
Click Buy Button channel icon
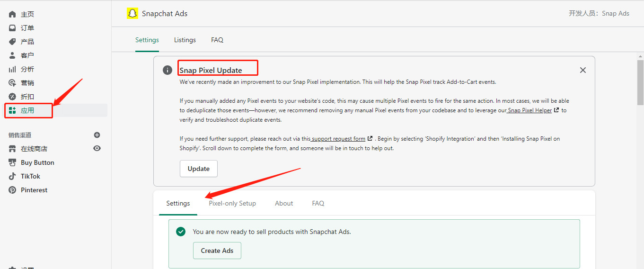(12, 162)
